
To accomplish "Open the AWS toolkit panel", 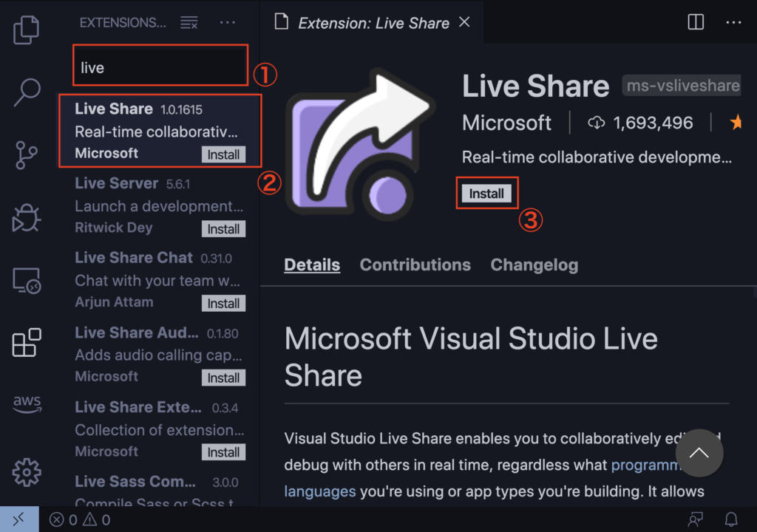I will (x=27, y=403).
